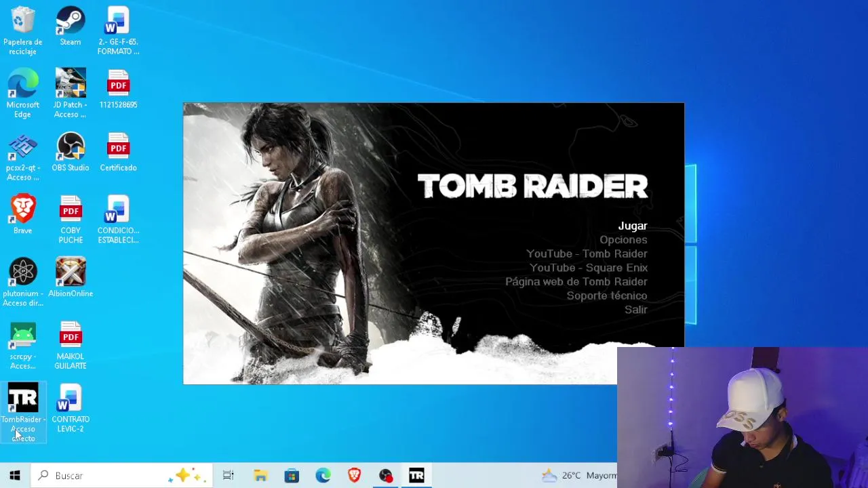Open Microsoft Edge from the desktop
Screen dimensions: 868x488
coord(22,94)
